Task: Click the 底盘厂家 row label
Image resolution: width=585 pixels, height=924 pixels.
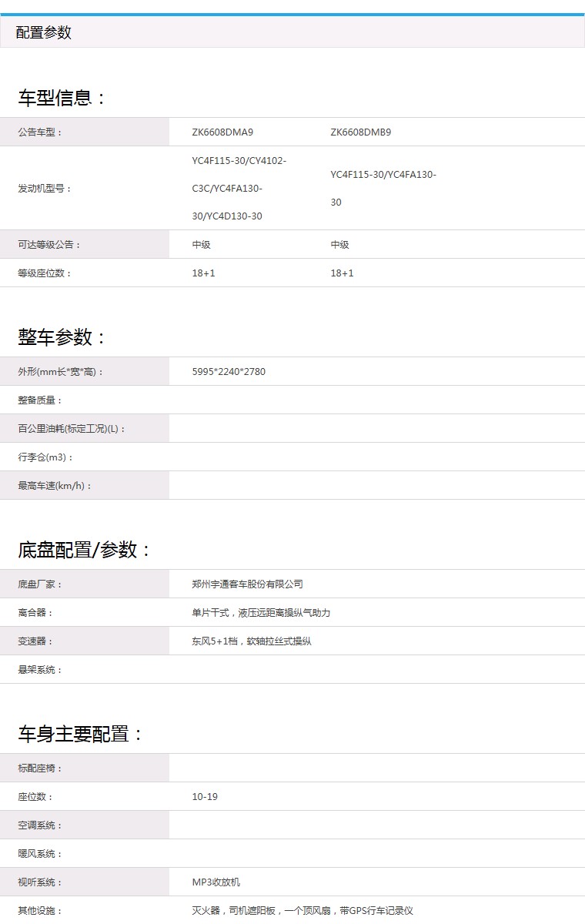Action: point(41,584)
